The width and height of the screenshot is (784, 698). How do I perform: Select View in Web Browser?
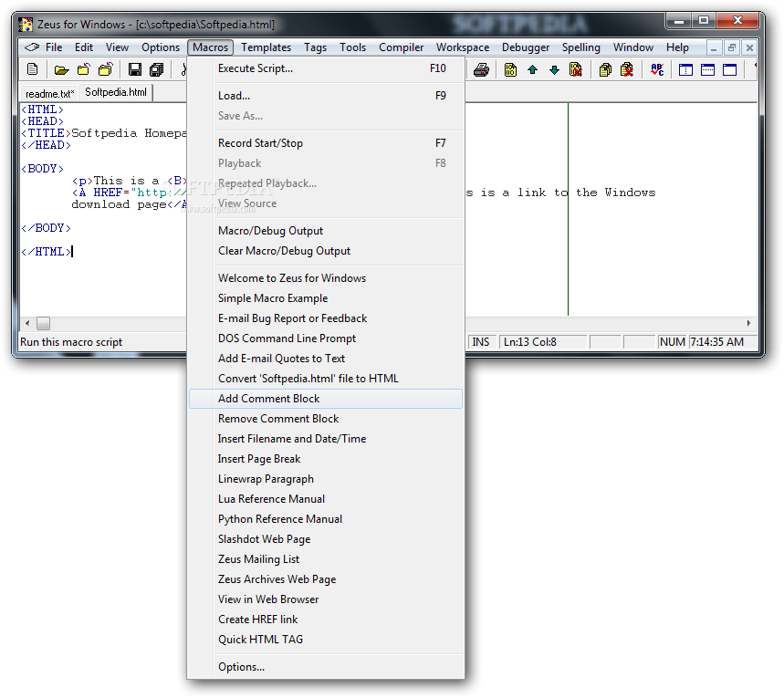tap(326, 599)
